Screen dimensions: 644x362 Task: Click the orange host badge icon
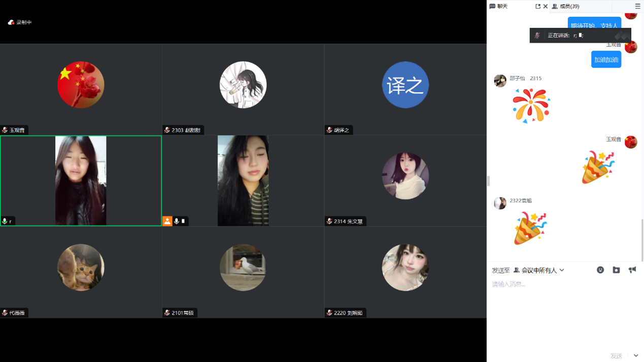coord(167,221)
